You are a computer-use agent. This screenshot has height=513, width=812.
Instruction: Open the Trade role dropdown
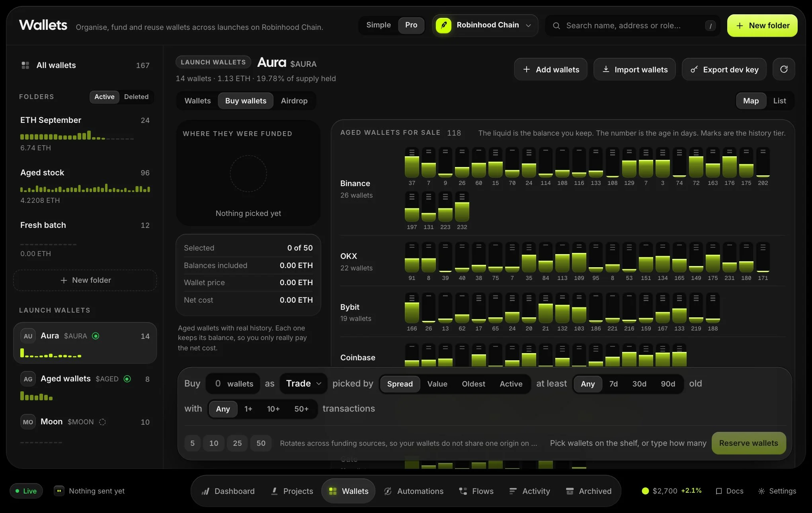[x=303, y=384]
